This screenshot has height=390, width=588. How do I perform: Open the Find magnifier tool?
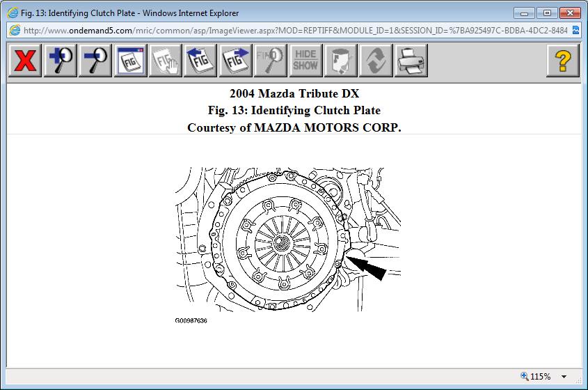tap(271, 61)
